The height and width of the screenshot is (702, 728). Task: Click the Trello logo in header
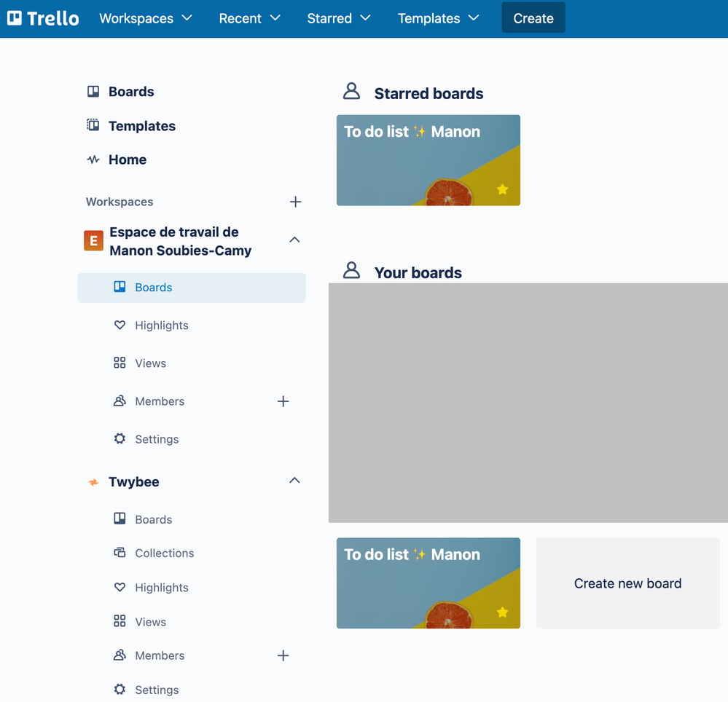click(x=43, y=18)
